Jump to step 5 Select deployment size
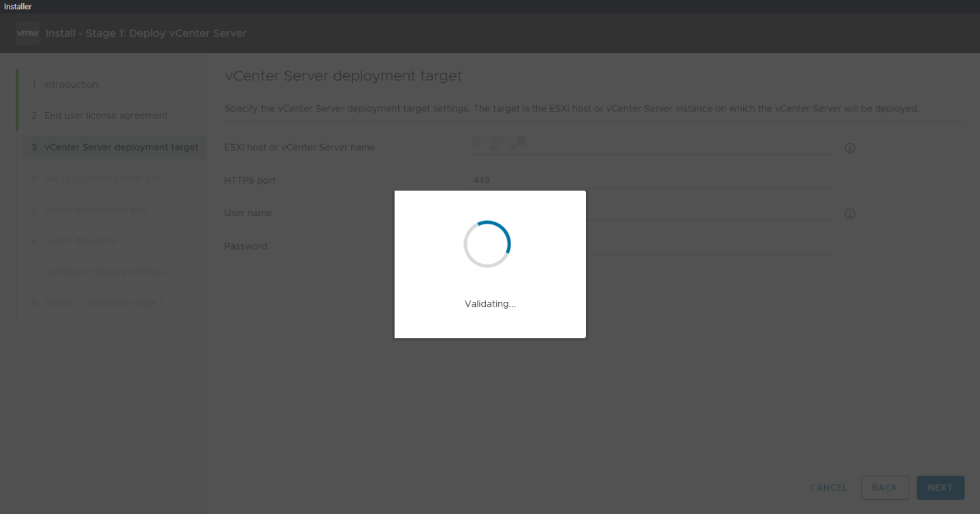Viewport: 980px width, 514px height. [x=95, y=209]
